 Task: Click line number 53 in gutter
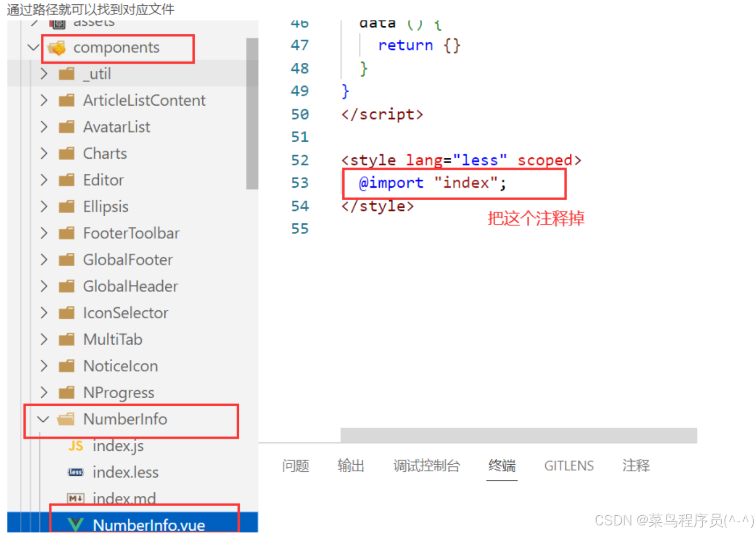(x=300, y=183)
